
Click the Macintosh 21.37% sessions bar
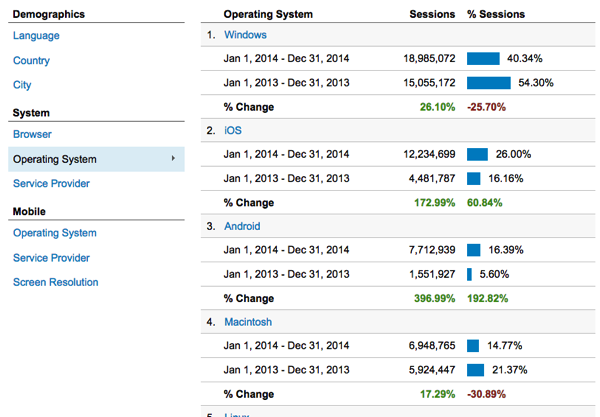475,370
